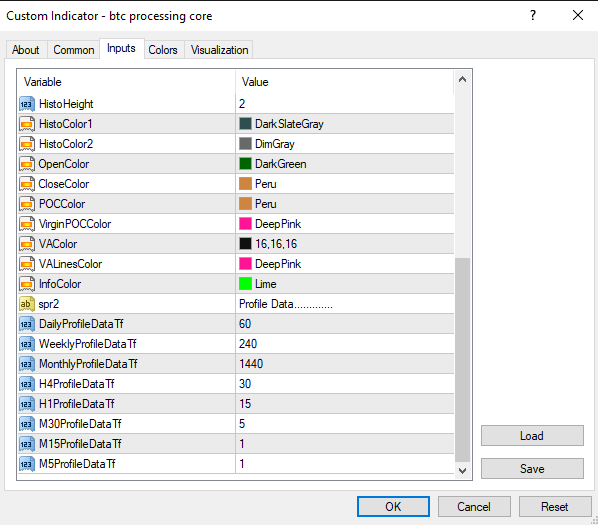
Task: Select the HistoColor1 color variable icon
Action: coord(27,124)
